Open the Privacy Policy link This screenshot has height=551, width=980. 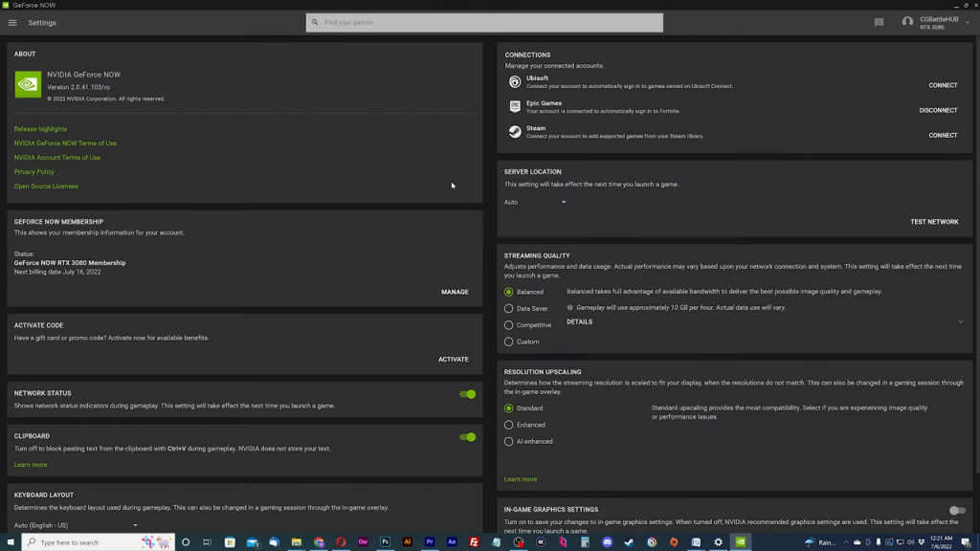coord(34,172)
